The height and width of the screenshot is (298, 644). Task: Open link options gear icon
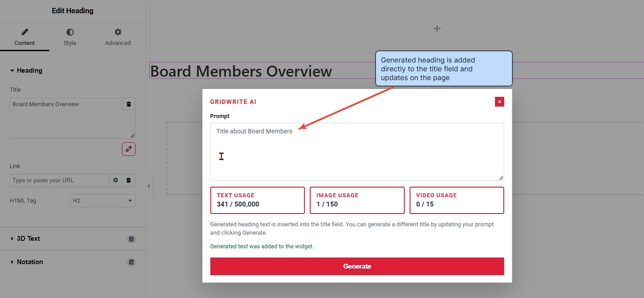pyautogui.click(x=116, y=180)
